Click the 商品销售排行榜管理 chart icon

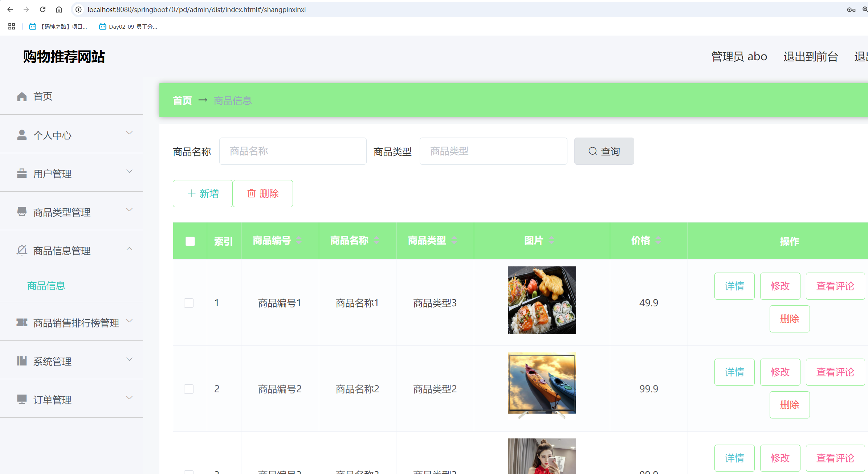[22, 323]
